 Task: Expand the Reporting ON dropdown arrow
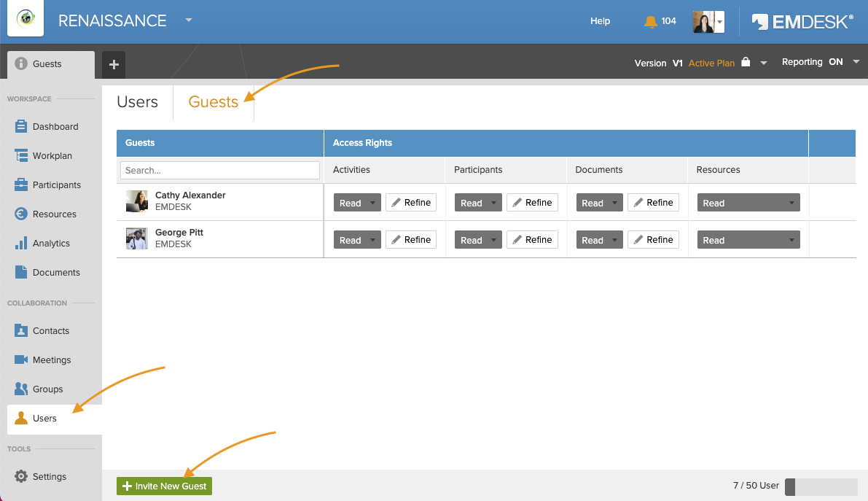click(x=856, y=61)
